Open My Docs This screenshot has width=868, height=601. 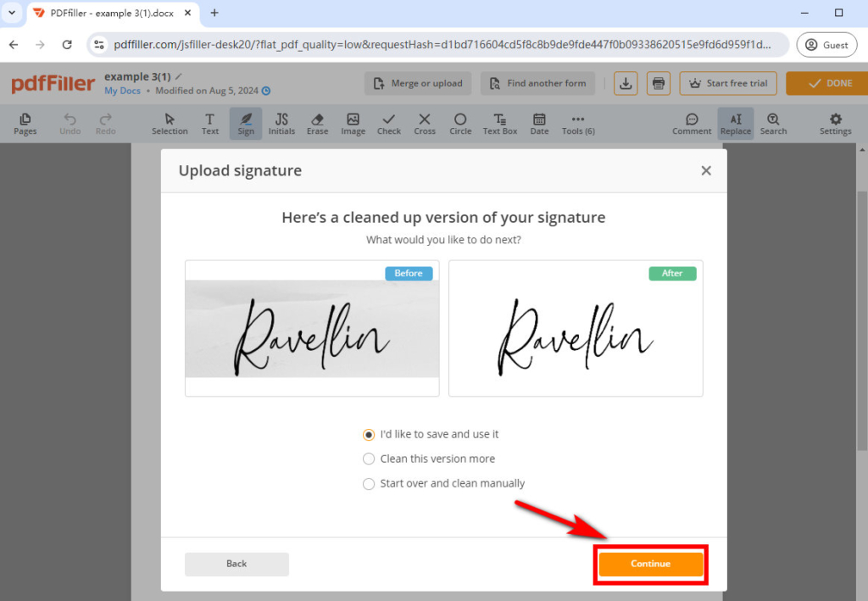pos(122,90)
